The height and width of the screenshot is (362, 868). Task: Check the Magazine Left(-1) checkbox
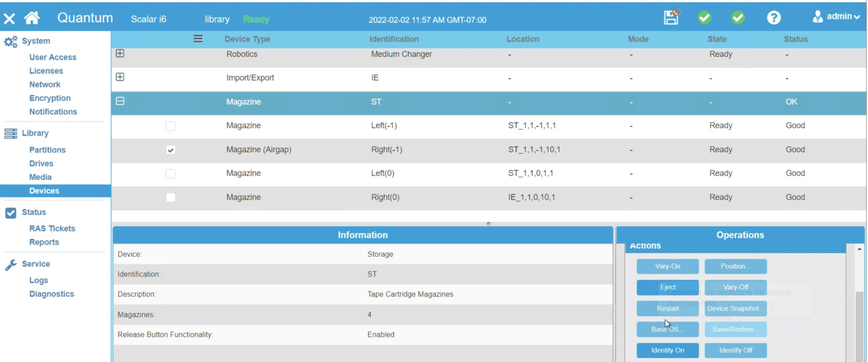pyautogui.click(x=170, y=126)
